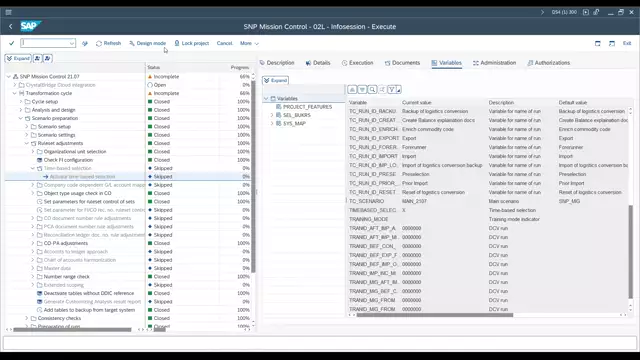Lock the project
Image resolution: width=640 pixels, height=360 pixels.
(x=191, y=43)
